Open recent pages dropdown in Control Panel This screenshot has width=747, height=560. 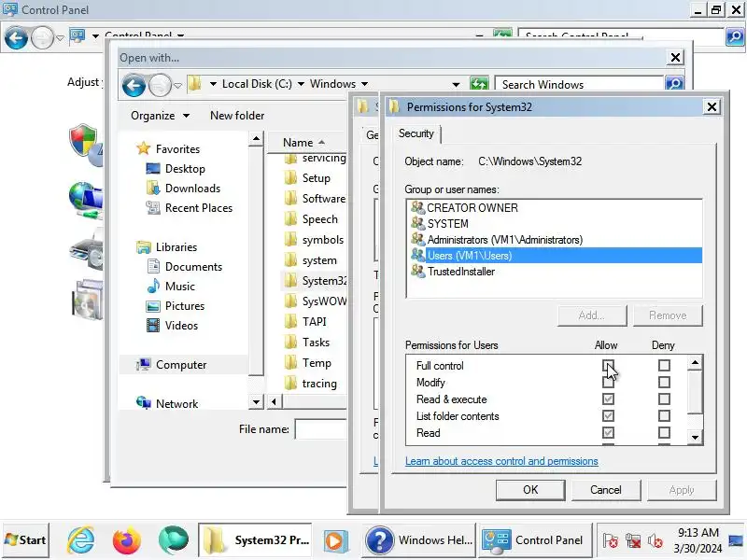pyautogui.click(x=60, y=37)
